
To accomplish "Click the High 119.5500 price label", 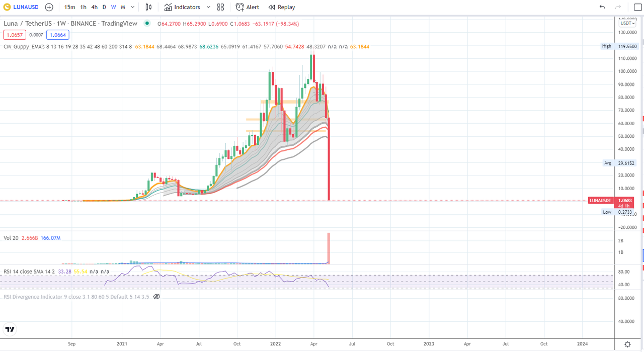I will click(x=619, y=46).
